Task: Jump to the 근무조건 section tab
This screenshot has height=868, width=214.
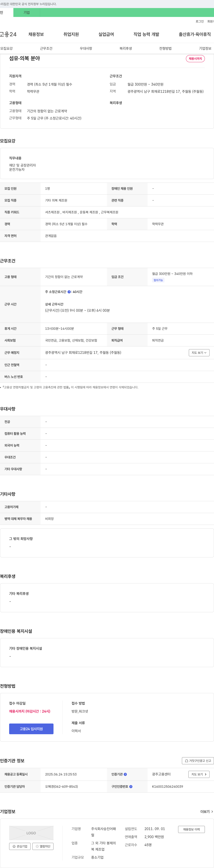Action: tap(46, 49)
